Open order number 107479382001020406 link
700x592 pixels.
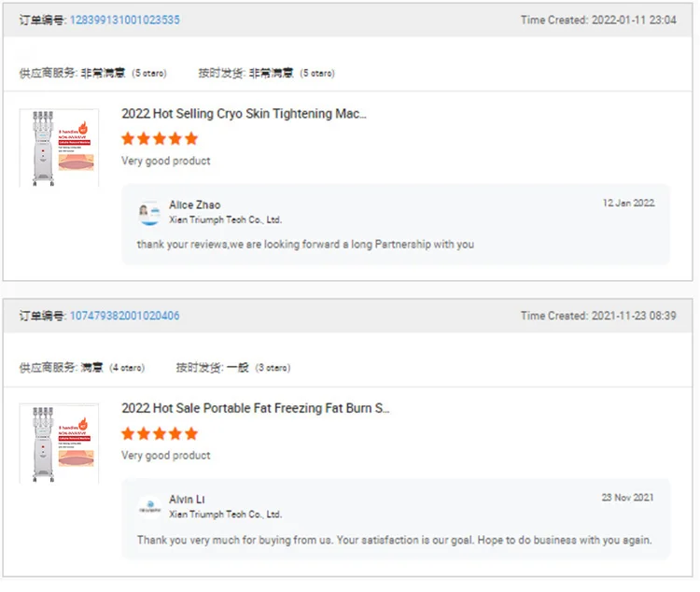click(x=124, y=316)
